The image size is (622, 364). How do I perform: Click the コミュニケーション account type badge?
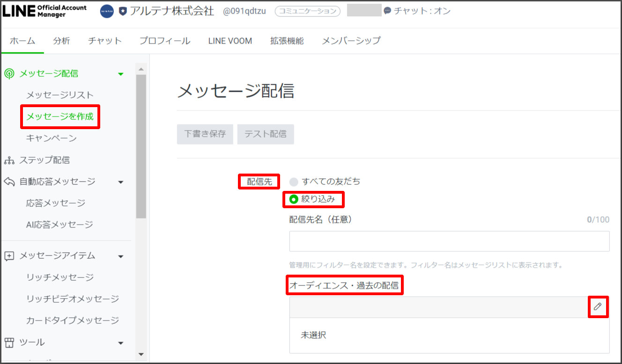308,11
